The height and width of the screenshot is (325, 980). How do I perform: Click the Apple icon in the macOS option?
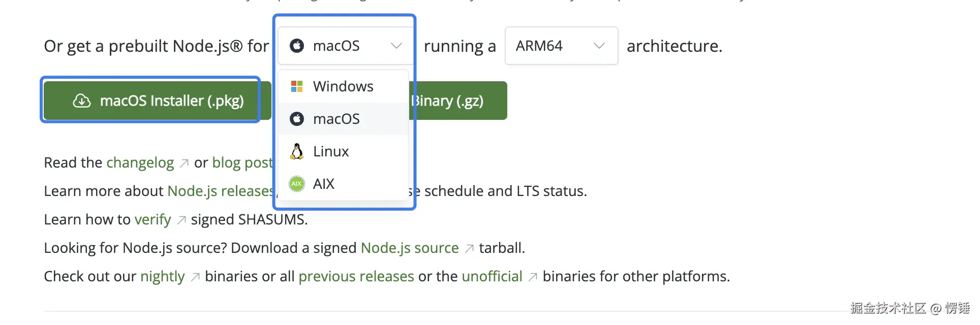click(x=297, y=119)
